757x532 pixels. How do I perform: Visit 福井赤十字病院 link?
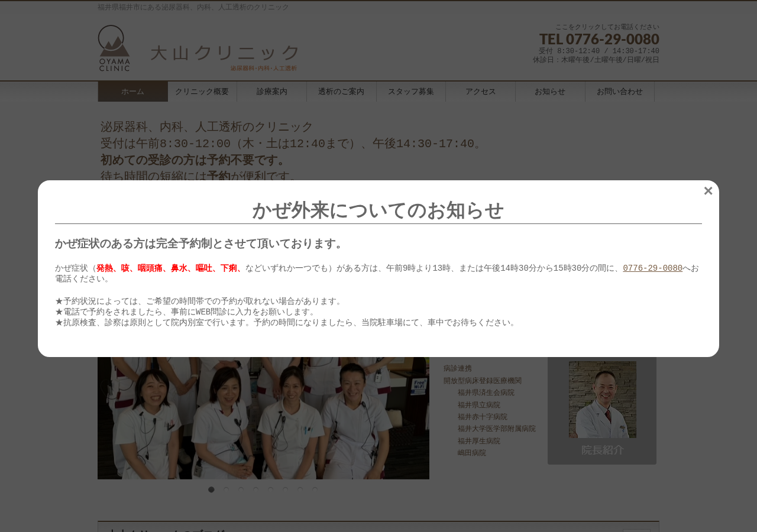(483, 417)
